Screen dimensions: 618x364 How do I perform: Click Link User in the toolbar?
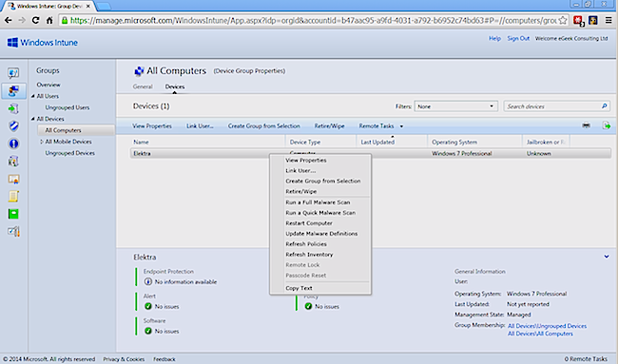click(x=200, y=126)
